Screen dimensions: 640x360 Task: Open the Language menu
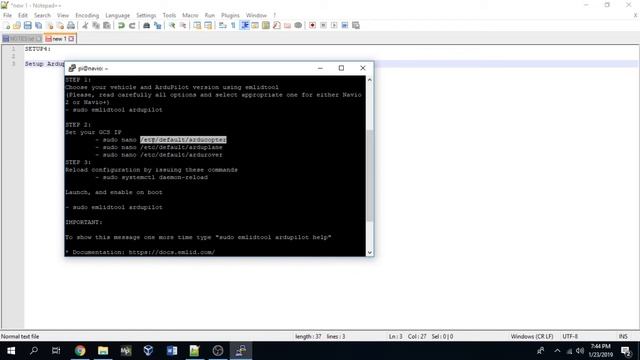[118, 15]
